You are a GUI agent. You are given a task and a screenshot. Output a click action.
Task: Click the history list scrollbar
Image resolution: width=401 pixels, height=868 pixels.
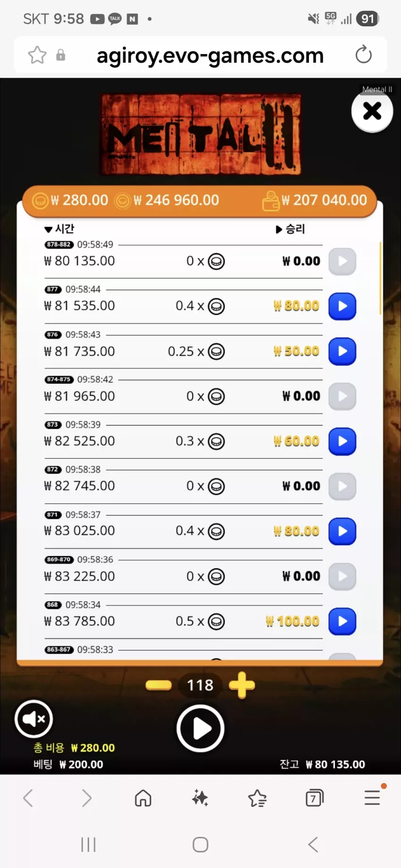380,278
